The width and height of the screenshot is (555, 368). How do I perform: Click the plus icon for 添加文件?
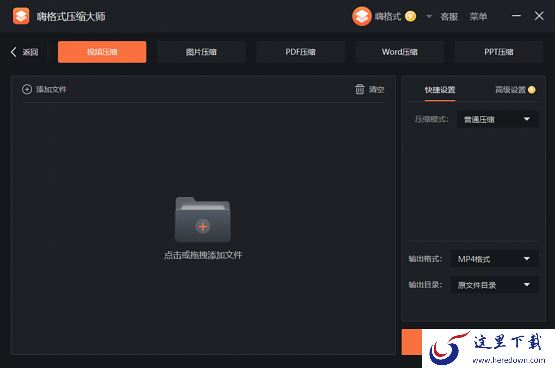tap(27, 89)
